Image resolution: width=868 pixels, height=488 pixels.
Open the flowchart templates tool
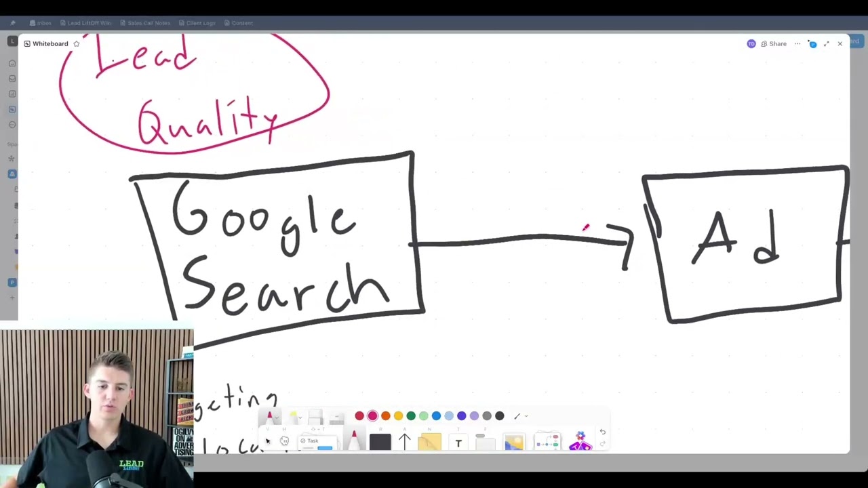pos(547,442)
